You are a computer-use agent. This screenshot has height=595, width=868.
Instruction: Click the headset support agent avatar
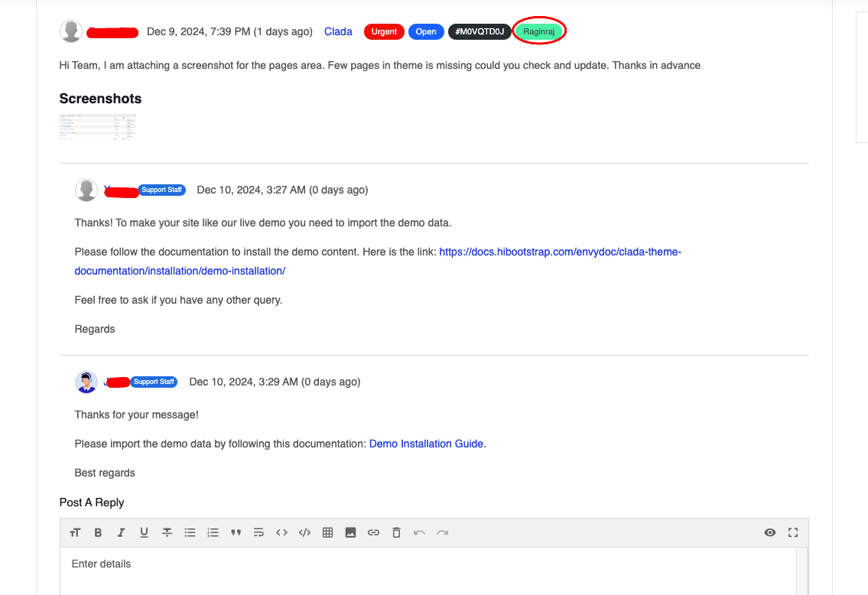[86, 382]
